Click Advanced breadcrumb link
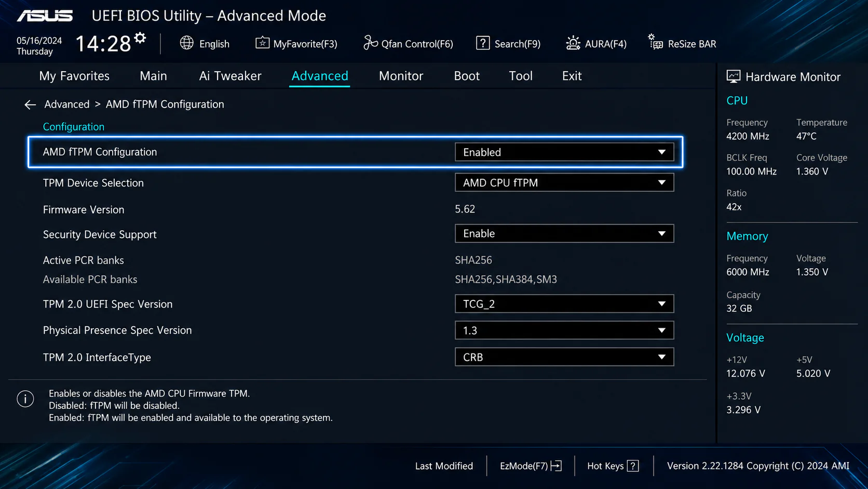 (x=67, y=104)
